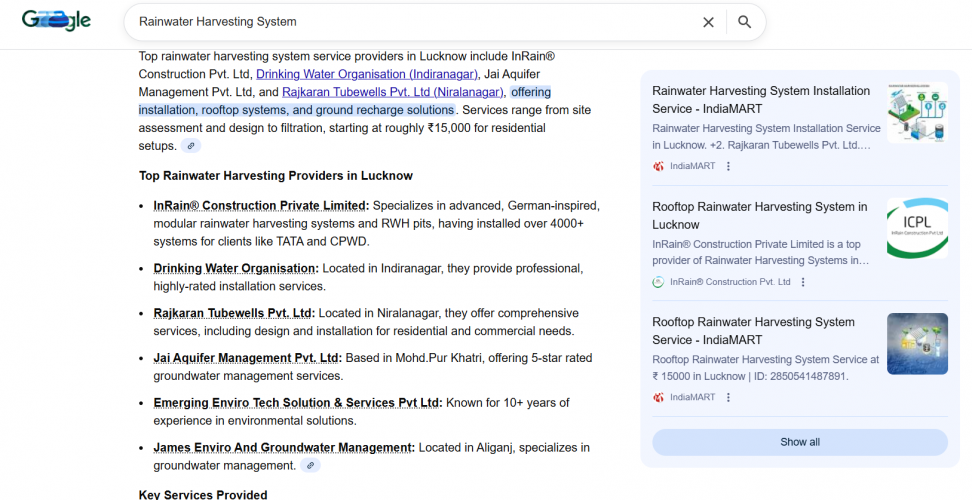Click 'Key Services Provided' heading

point(203,495)
